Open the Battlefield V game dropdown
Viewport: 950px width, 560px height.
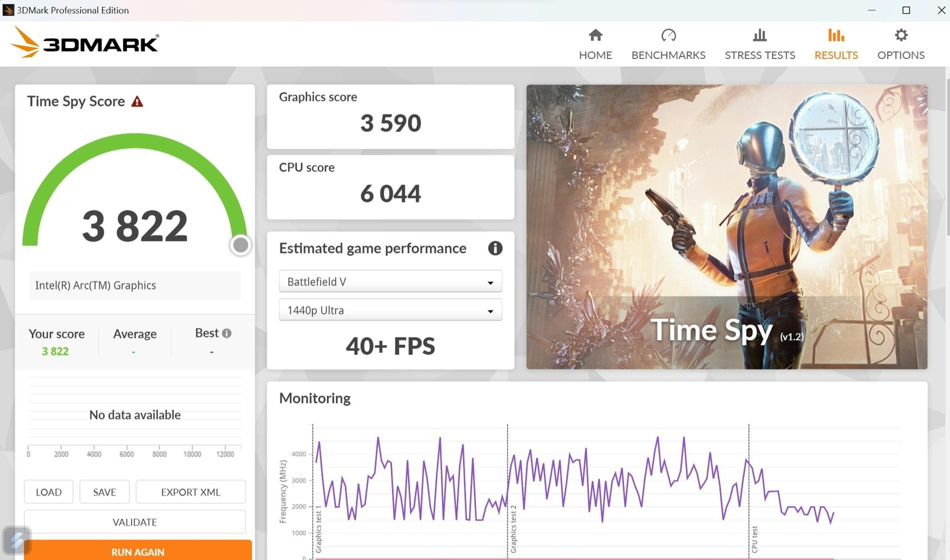pos(390,281)
